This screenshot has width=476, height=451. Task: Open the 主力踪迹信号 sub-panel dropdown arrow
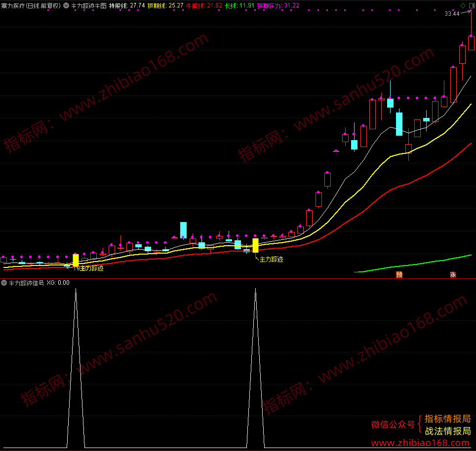(x=4, y=283)
